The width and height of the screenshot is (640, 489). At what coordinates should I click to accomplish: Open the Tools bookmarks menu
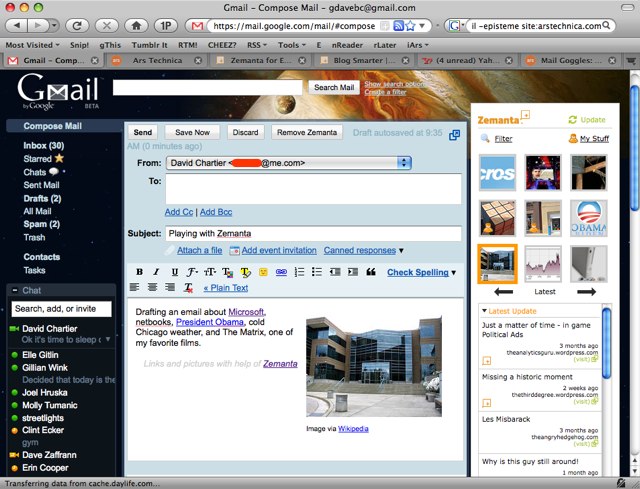(292, 45)
